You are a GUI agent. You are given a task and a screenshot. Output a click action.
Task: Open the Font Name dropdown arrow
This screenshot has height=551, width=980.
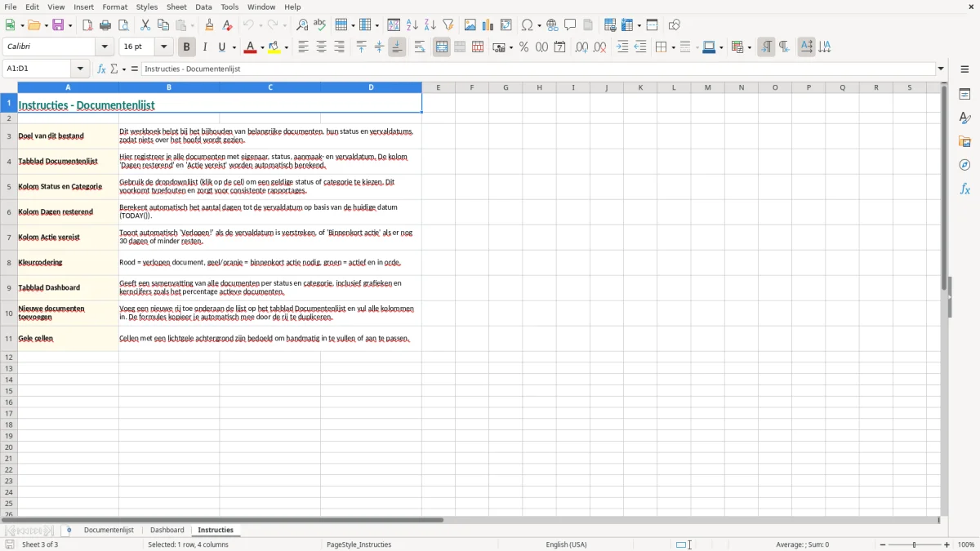click(105, 47)
